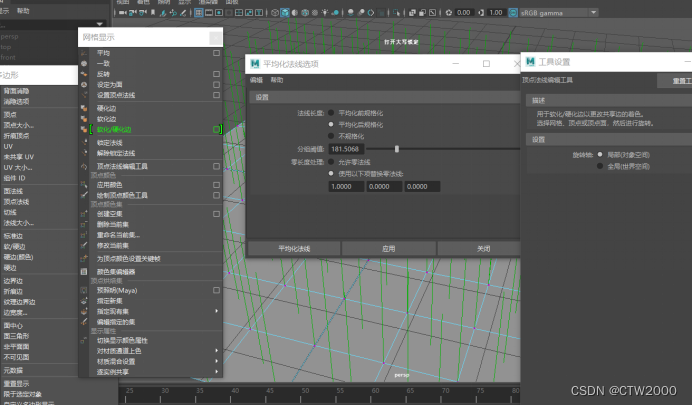Click the icon beside 硬化边 menu entry
The image size is (693, 406).
[84, 108]
